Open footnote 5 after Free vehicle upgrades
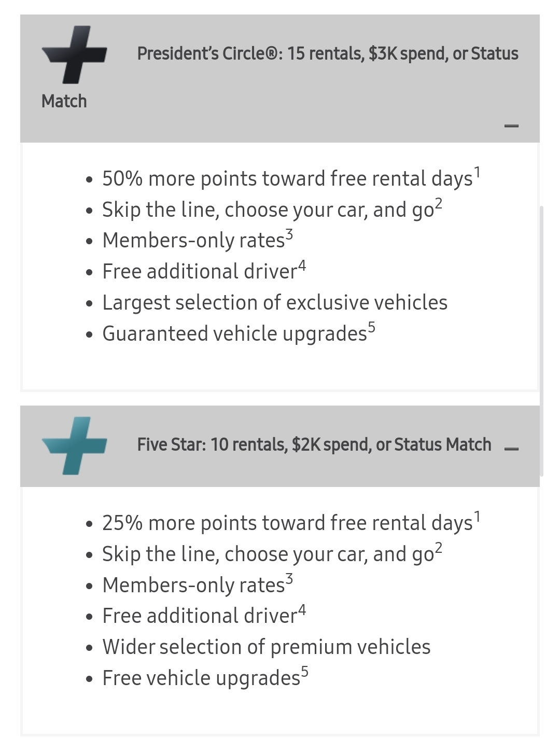This screenshot has height=738, width=560. (304, 672)
